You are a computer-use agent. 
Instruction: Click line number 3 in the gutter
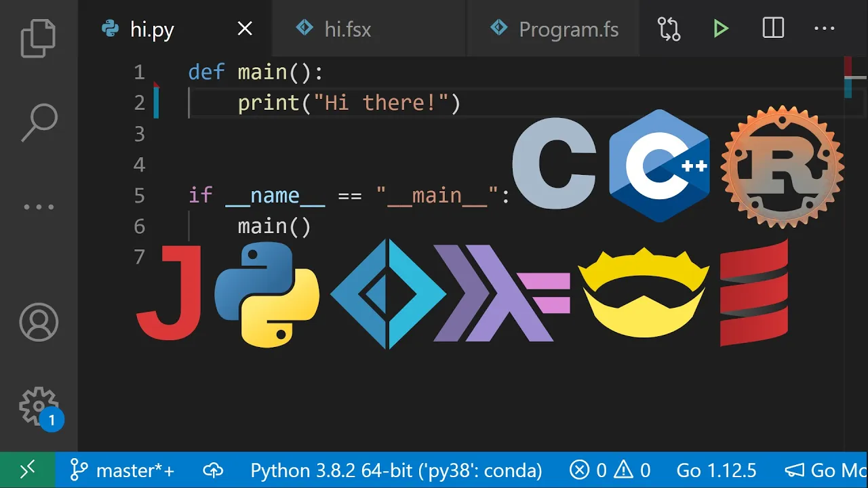(139, 134)
